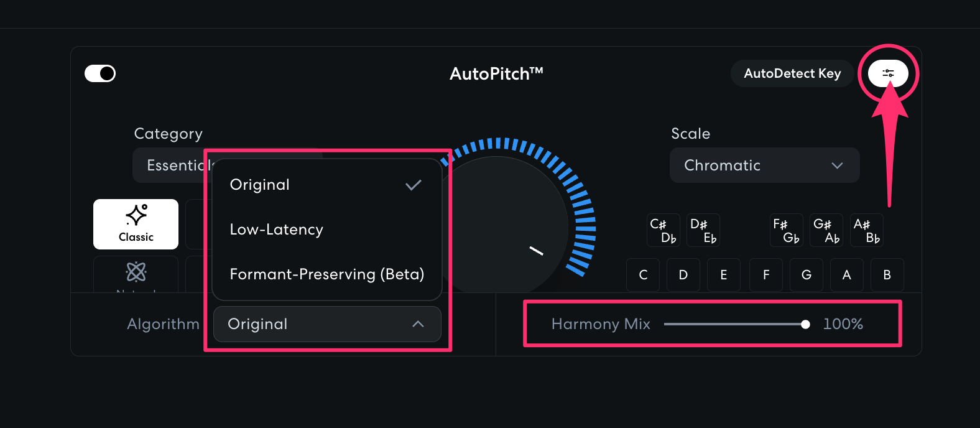Select the Low-Latency algorithm option
This screenshot has width=980, height=428.
[x=276, y=229]
